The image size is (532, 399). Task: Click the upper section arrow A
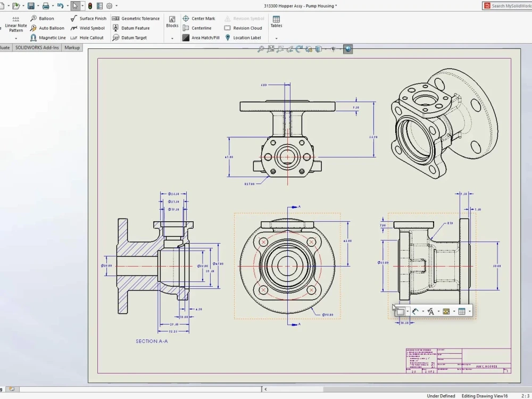coord(294,206)
